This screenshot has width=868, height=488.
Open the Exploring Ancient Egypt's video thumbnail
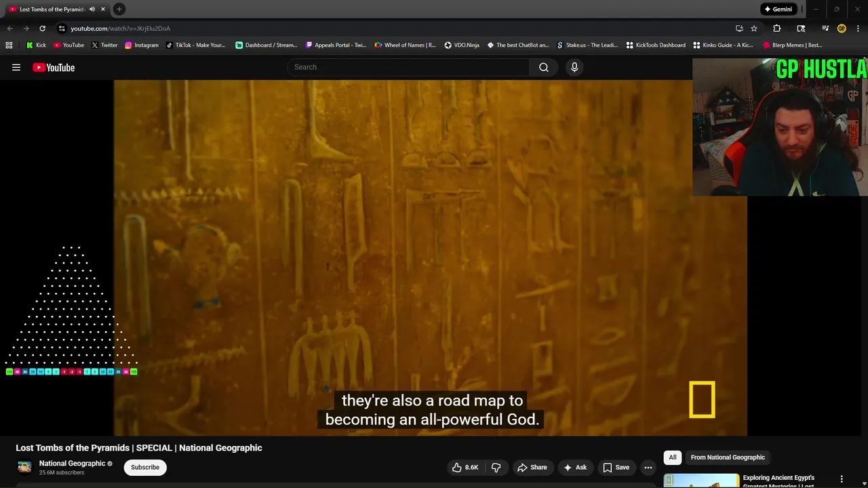click(x=701, y=481)
